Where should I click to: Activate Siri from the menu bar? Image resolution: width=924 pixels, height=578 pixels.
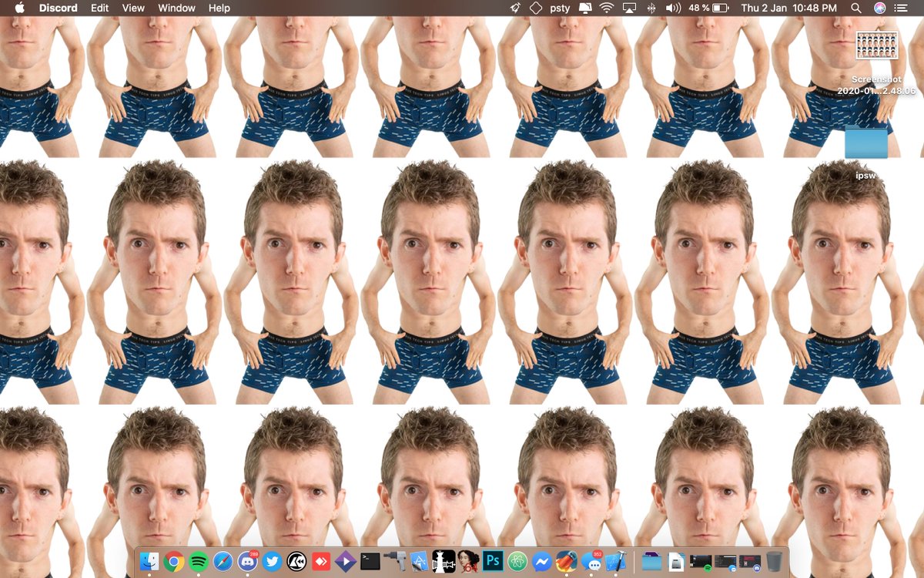point(879,8)
